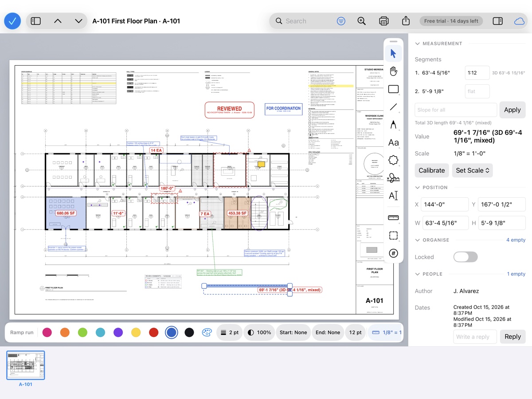The image size is (532, 399).
Task: Open cloud sync status icon
Action: click(519, 21)
